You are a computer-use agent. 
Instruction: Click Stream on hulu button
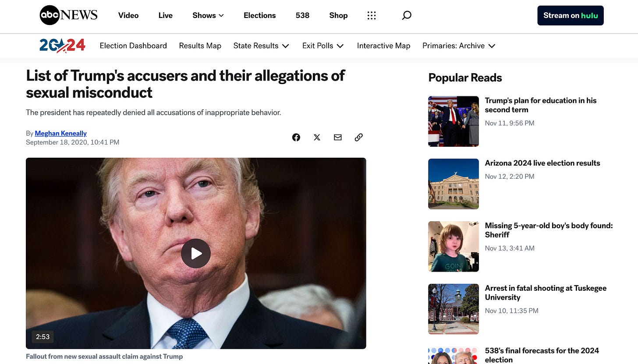click(571, 15)
